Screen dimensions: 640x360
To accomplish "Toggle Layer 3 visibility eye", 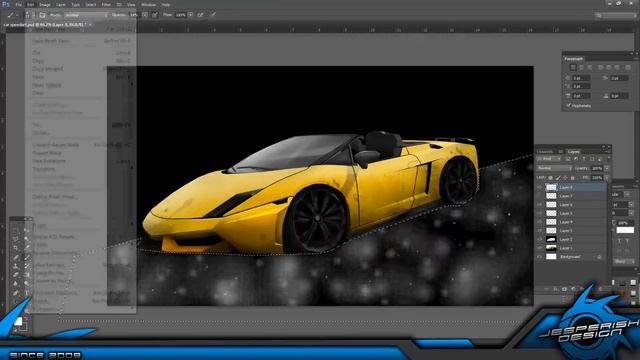I will [x=540, y=231].
